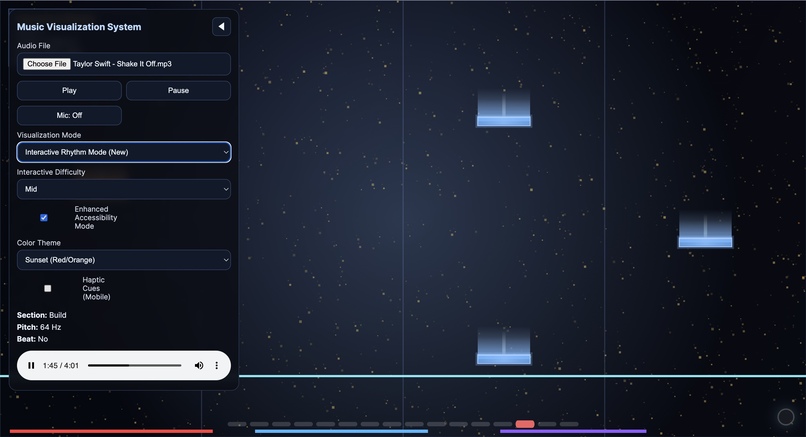Click the Section: Build status text
The width and height of the screenshot is (806, 437).
[x=42, y=315]
